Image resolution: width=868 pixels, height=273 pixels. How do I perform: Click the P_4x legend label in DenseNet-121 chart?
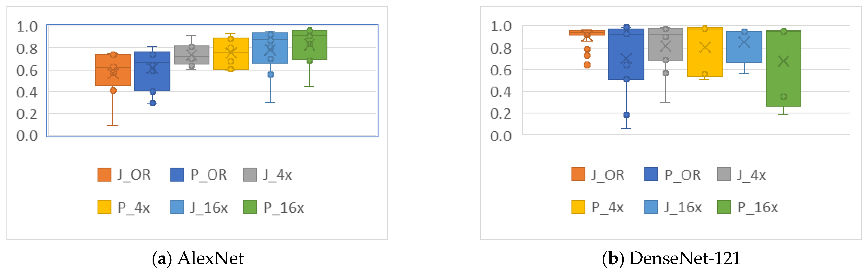[608, 208]
